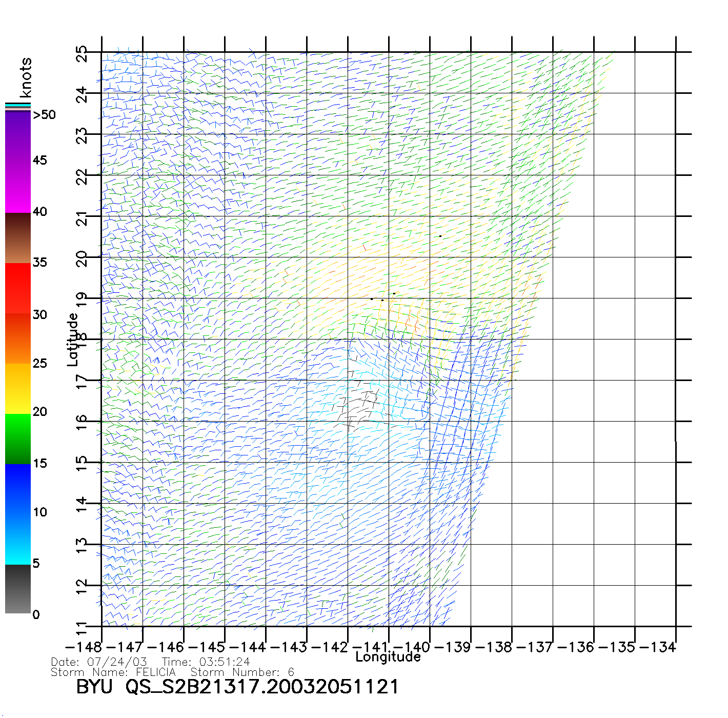Click the 'Date: 07/24/03' text

click(x=99, y=662)
